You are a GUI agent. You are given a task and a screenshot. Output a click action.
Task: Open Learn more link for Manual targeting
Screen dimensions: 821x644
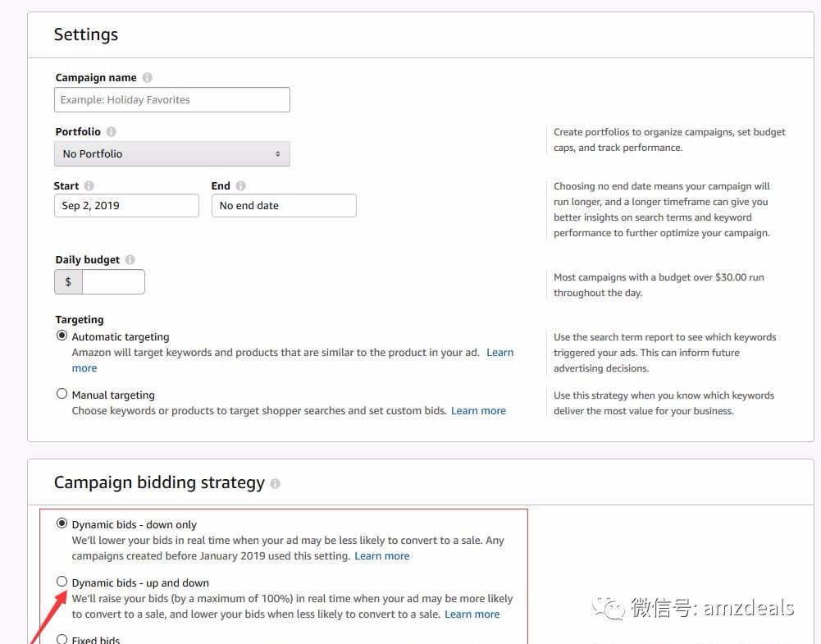click(478, 411)
